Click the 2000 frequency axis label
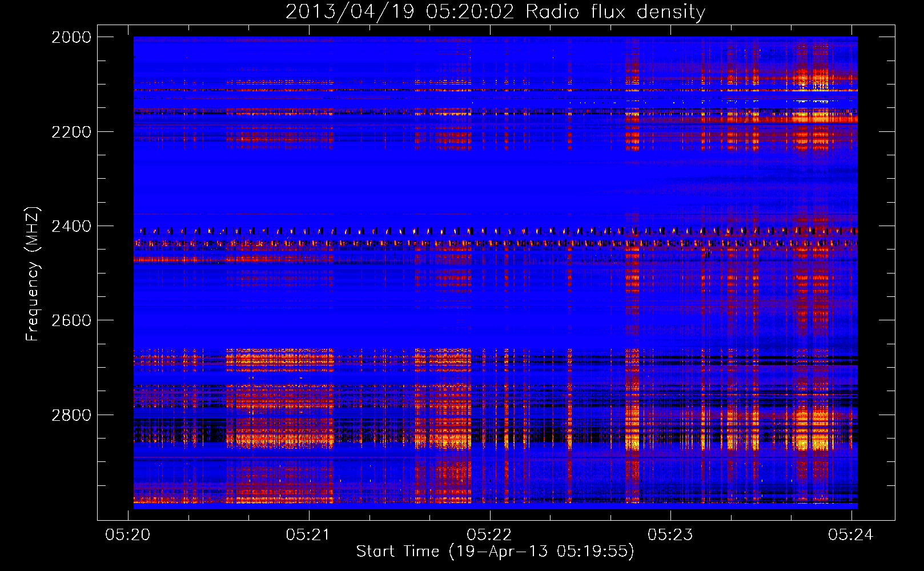 pyautogui.click(x=71, y=37)
